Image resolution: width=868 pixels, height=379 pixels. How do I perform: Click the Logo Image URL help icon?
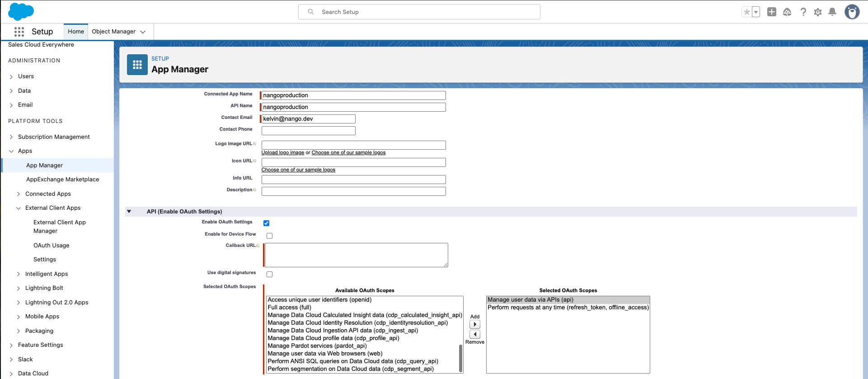coord(255,144)
